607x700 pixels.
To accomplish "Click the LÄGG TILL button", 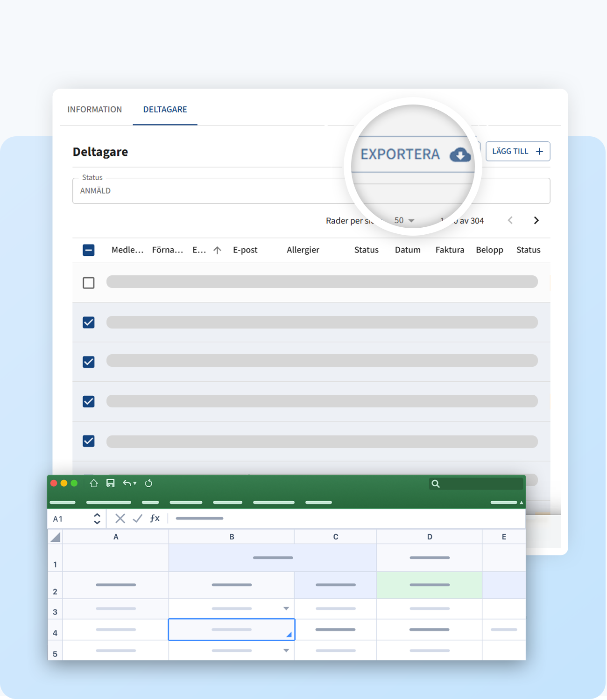I will (517, 151).
